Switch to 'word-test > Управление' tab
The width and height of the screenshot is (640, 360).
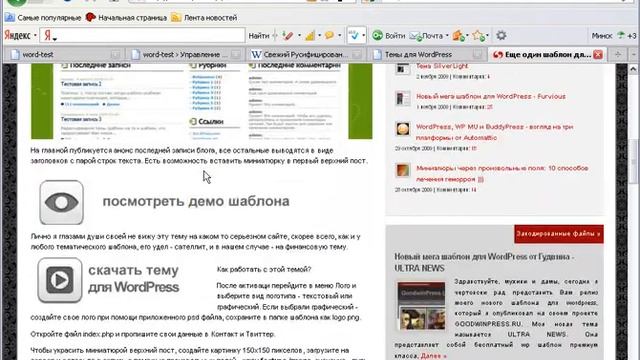click(x=186, y=54)
